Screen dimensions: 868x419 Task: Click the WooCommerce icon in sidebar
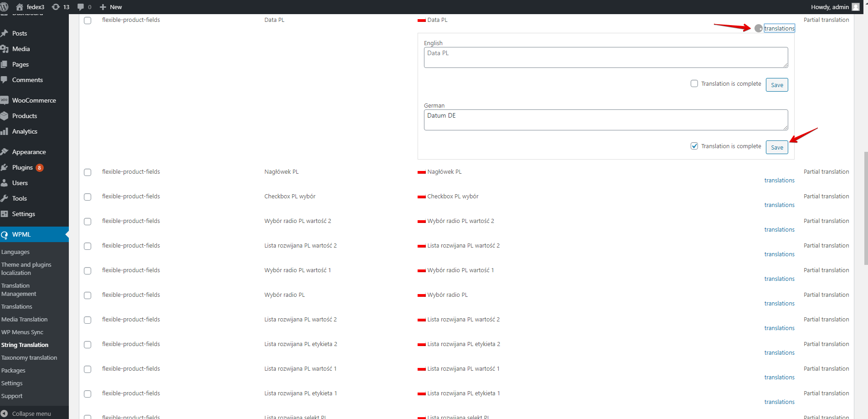pyautogui.click(x=5, y=100)
